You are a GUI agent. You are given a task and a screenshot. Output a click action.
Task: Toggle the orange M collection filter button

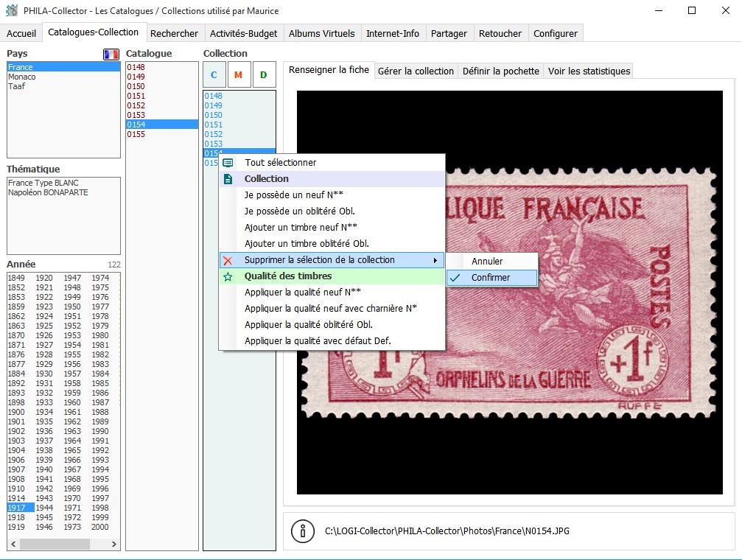239,75
